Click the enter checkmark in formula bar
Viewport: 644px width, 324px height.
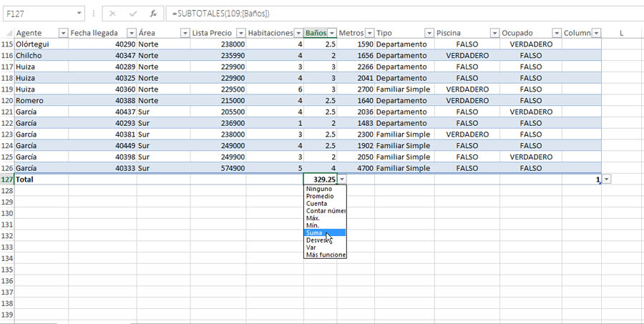(132, 14)
